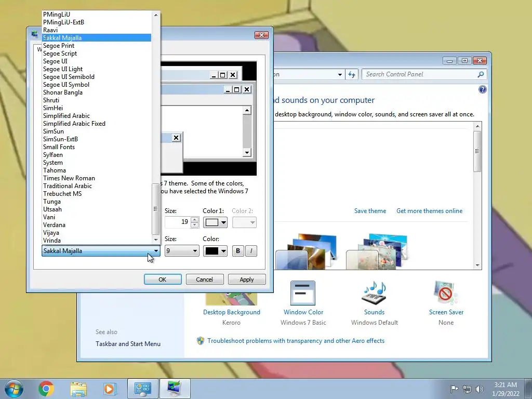Increase item Size 19 spinner

pyautogui.click(x=195, y=220)
